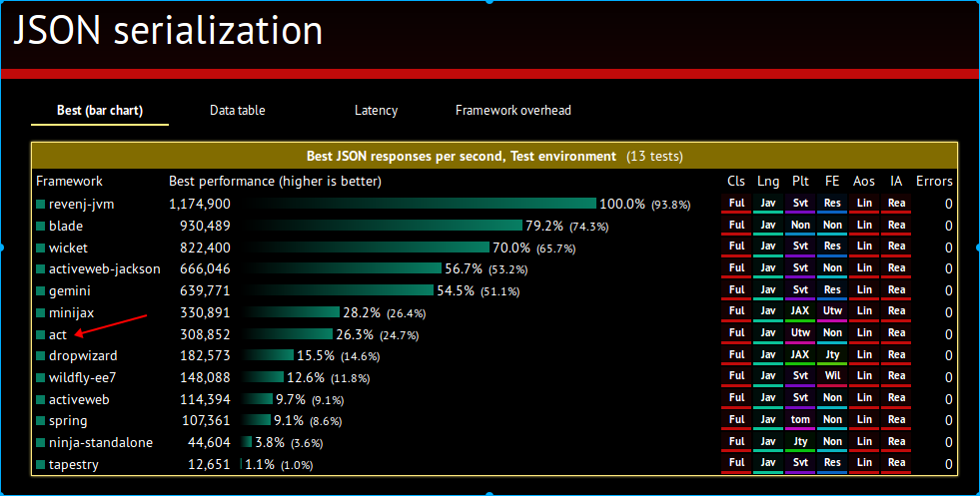Click the Jty platform tag in ninja-standalone row
This screenshot has width=980, height=496.
tap(800, 442)
